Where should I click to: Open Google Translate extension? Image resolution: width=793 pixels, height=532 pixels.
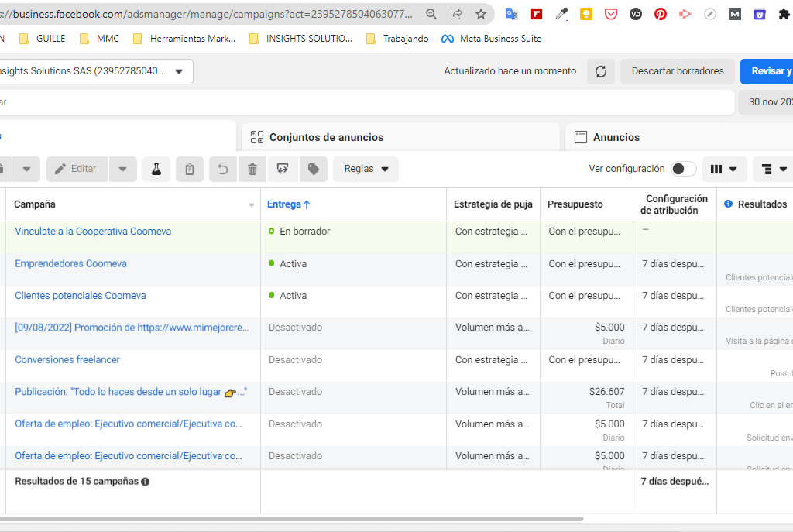[x=511, y=14]
